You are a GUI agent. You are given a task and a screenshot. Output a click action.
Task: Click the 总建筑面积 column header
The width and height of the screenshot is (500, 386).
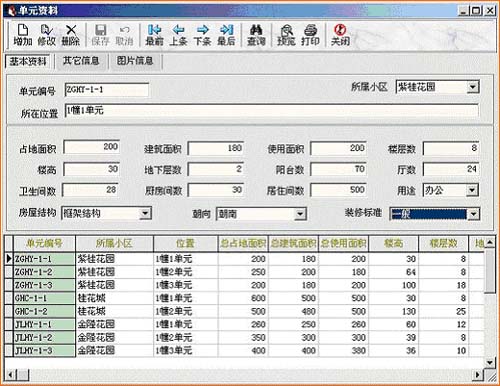coord(293,244)
